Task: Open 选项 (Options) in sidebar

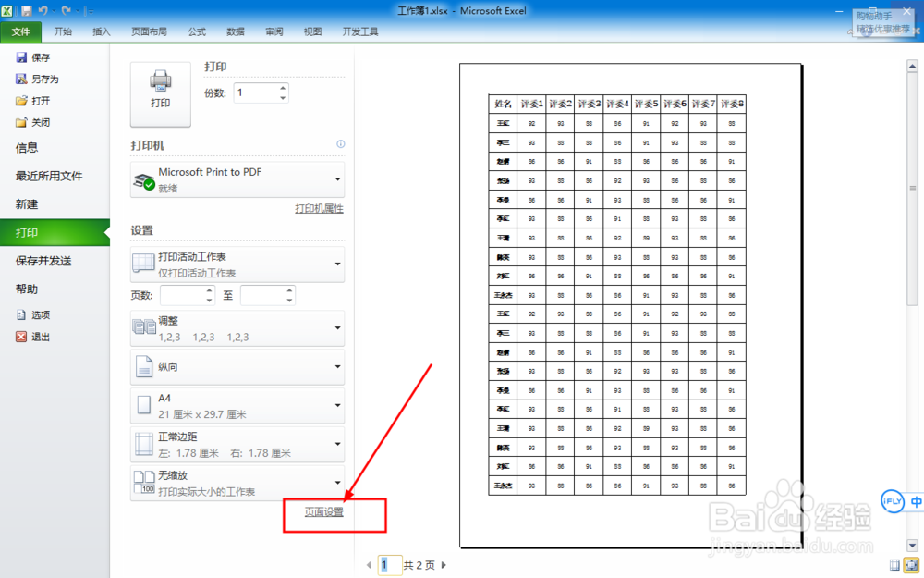Action: [x=33, y=315]
